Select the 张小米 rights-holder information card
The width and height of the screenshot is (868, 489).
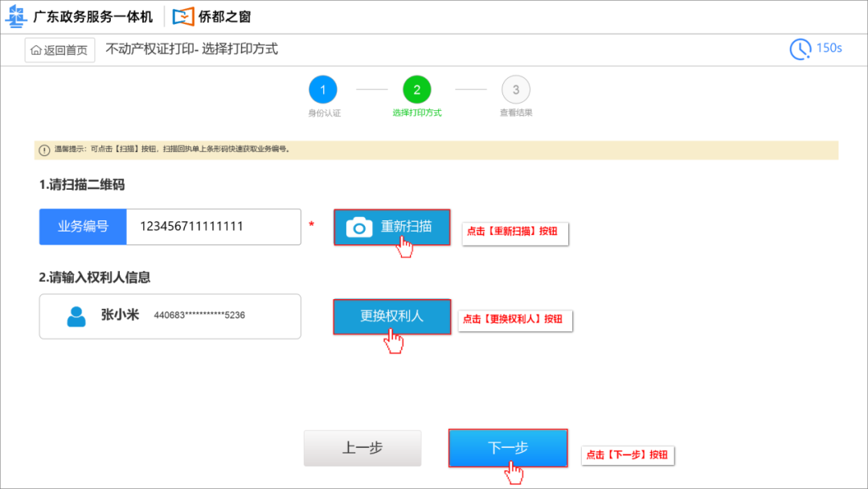170,316
